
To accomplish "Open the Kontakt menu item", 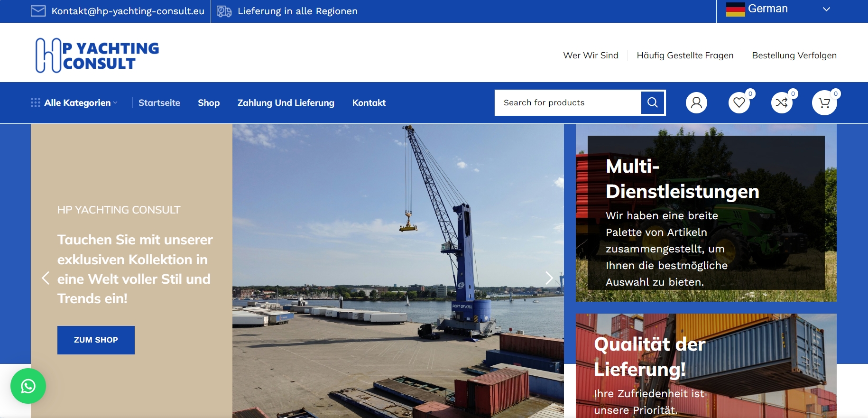I will pyautogui.click(x=369, y=102).
